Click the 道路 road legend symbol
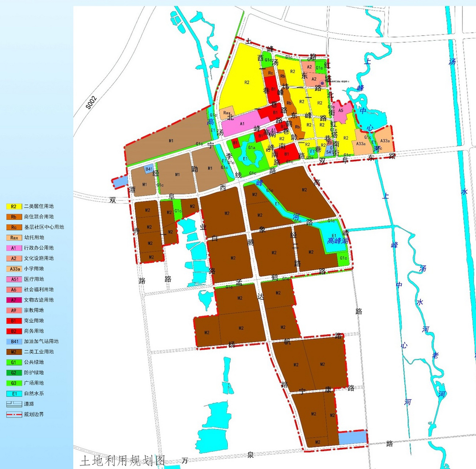This screenshot has width=476, height=469. point(14,404)
